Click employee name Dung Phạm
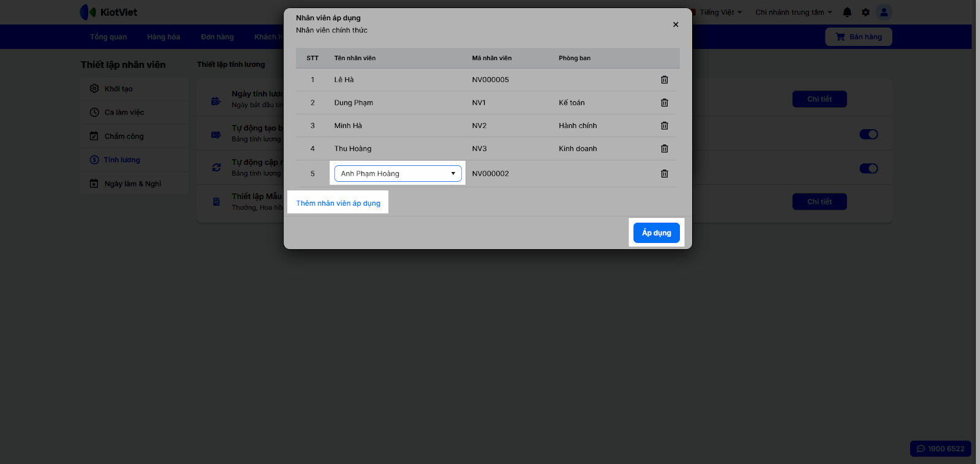The image size is (980, 464). click(x=354, y=103)
